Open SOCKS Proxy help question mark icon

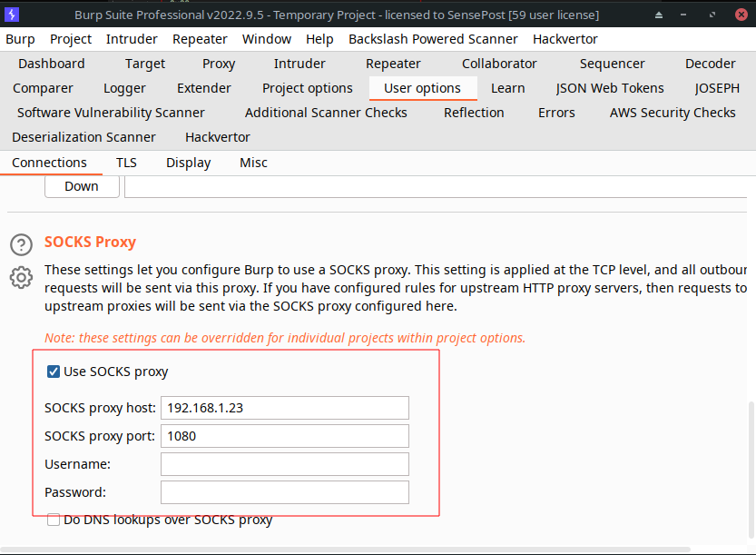[x=21, y=244]
